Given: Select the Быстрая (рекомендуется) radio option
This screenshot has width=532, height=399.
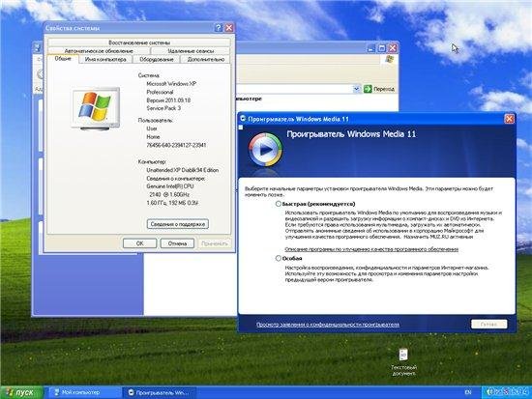Looking at the screenshot, I should 279,204.
